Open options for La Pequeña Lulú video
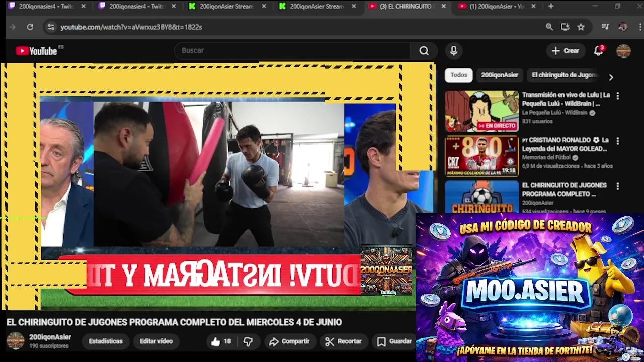This screenshot has width=644, height=362. point(618,96)
